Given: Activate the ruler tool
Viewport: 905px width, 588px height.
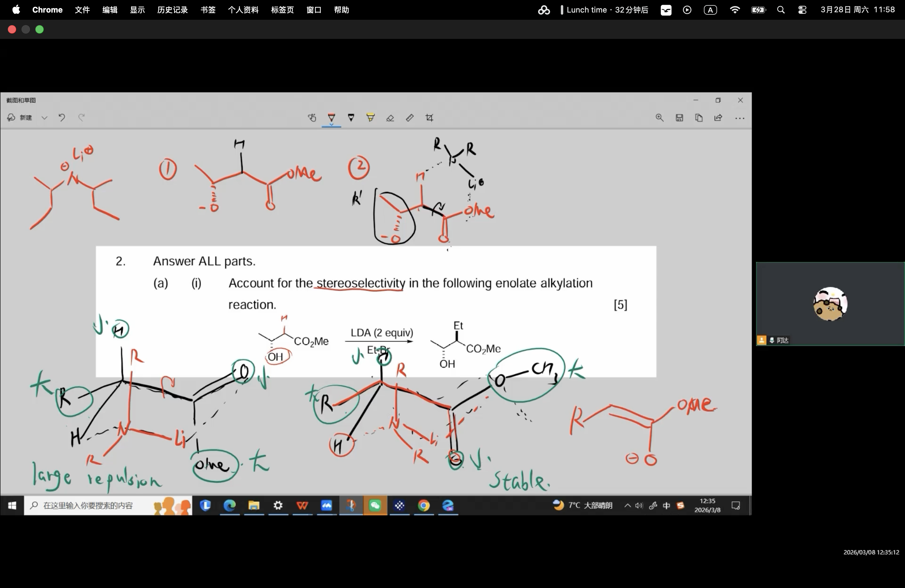Looking at the screenshot, I should pos(409,118).
